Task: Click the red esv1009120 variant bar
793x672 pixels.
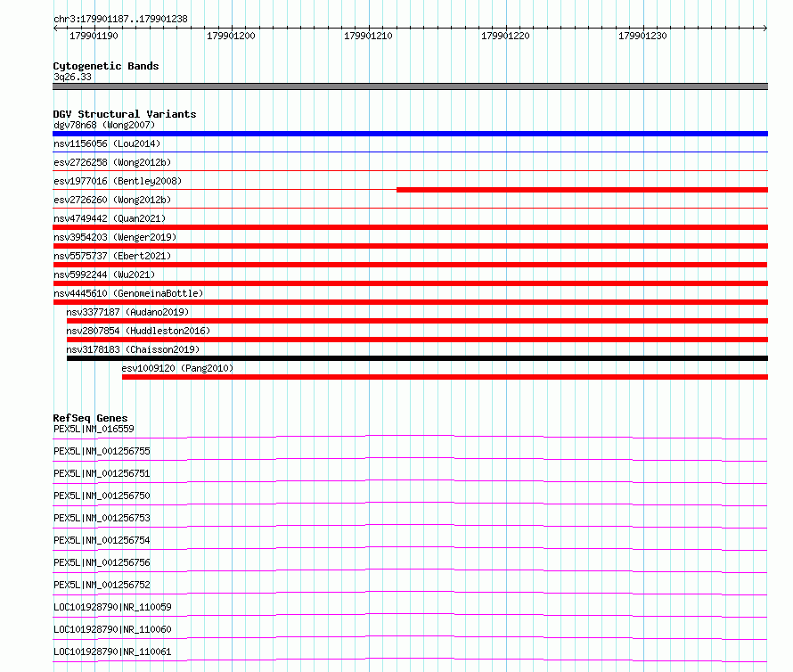Action: tap(445, 377)
